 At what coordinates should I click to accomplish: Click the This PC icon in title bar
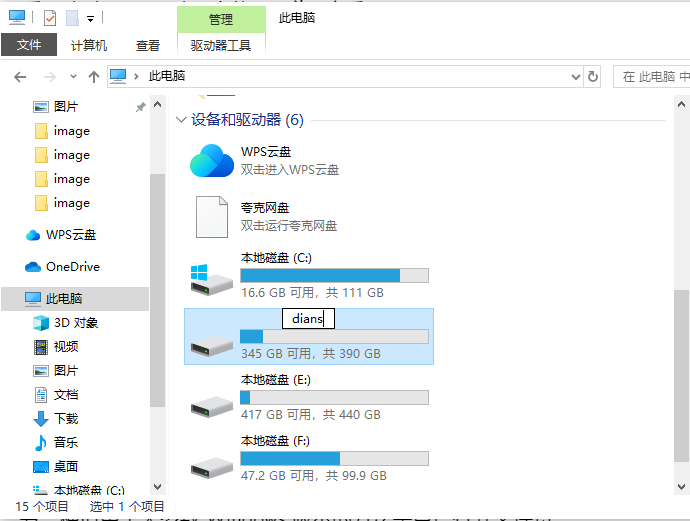point(17,18)
